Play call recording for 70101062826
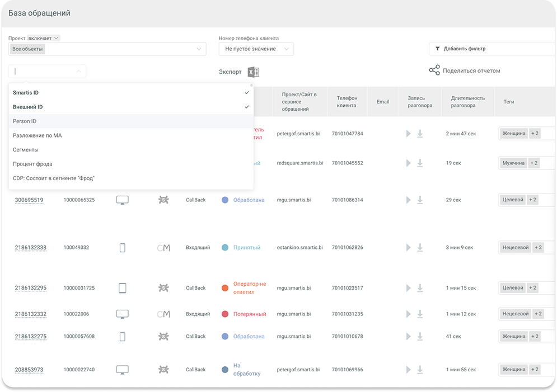 coord(408,248)
